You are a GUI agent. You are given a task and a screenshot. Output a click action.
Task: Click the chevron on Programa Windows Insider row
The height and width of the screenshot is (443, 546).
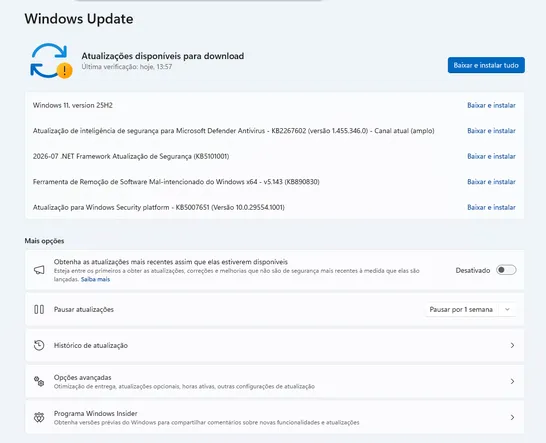click(512, 417)
